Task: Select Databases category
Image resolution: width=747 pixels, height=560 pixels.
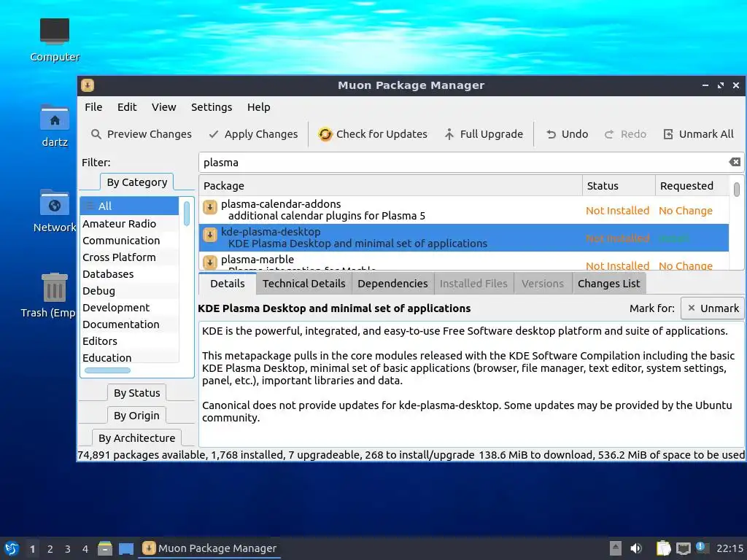Action: [x=130, y=274]
